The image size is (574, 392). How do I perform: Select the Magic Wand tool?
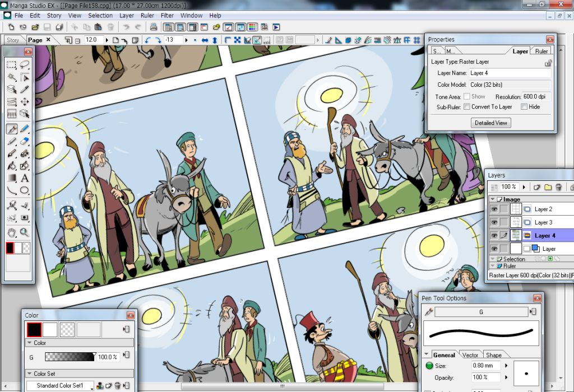(12, 77)
